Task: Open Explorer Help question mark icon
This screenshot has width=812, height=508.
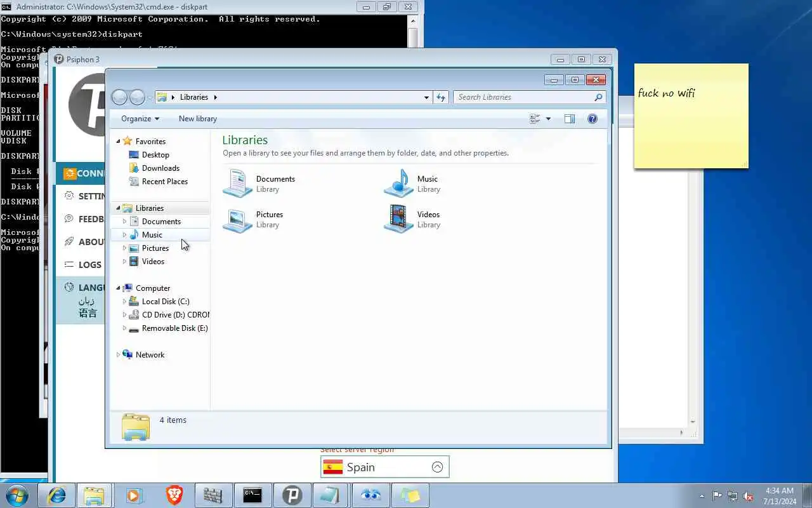Action: pos(593,119)
